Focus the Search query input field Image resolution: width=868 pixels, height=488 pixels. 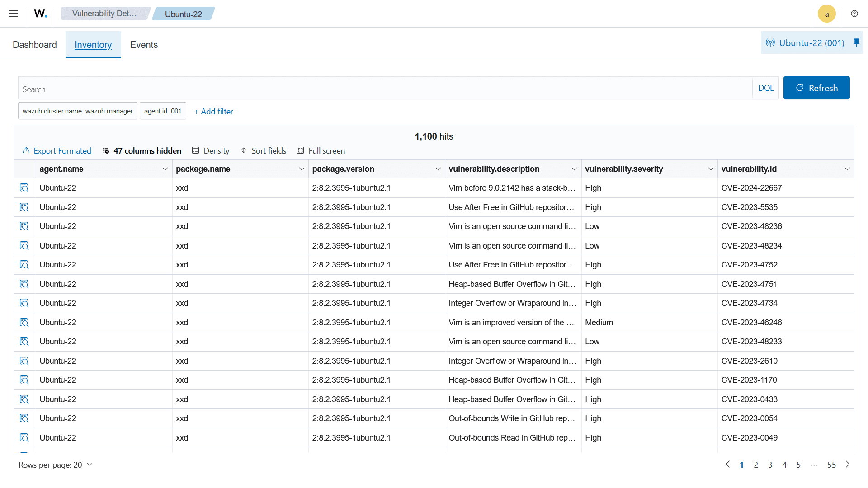tap(384, 89)
